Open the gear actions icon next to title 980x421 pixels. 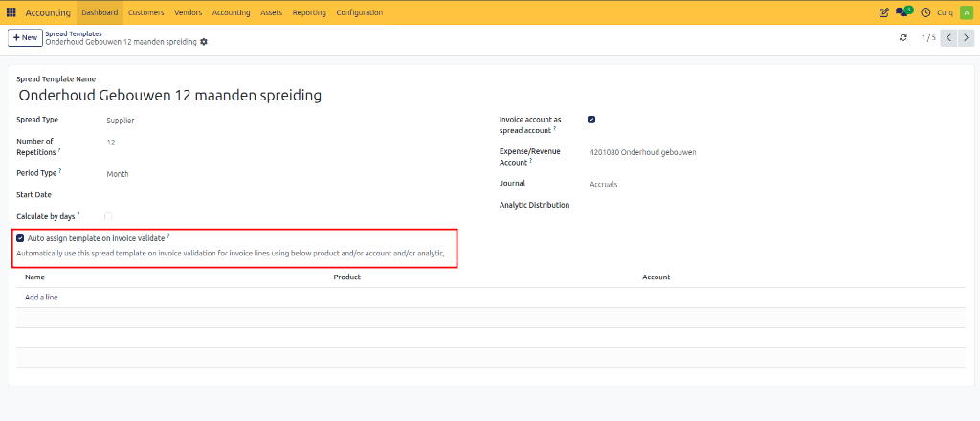click(204, 42)
